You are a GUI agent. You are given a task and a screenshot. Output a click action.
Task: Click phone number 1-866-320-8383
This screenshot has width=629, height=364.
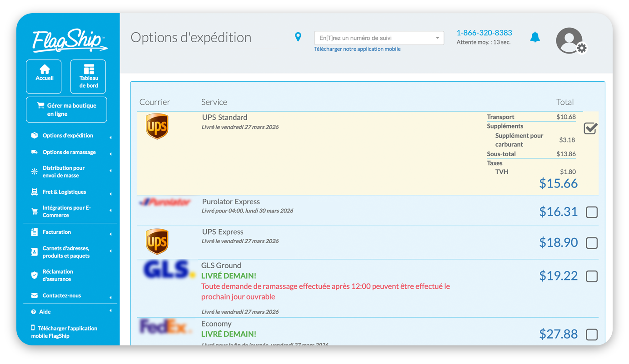(x=484, y=33)
